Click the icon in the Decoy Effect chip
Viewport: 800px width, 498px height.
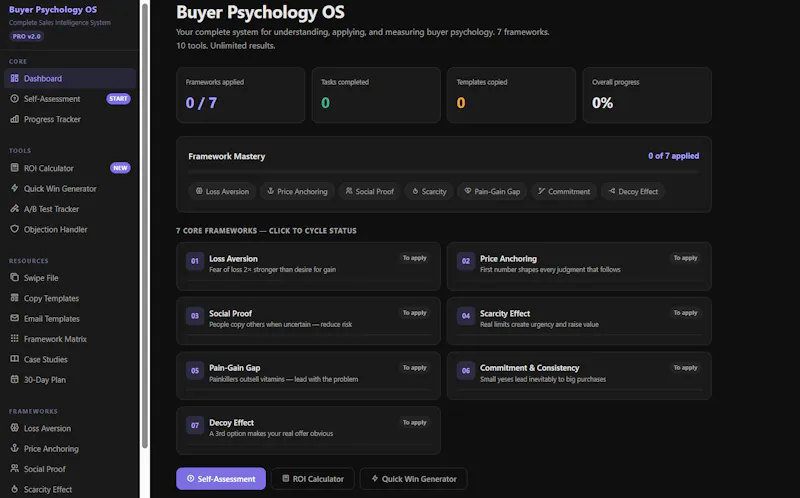[612, 191]
